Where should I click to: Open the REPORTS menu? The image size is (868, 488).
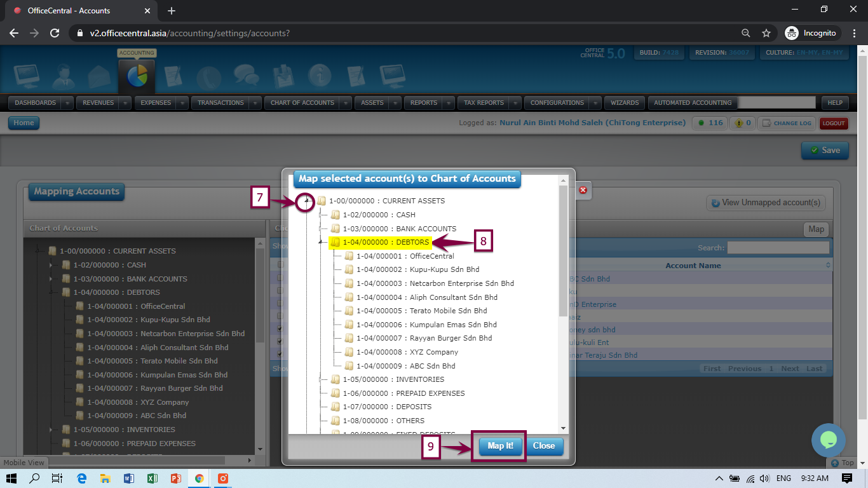click(x=424, y=103)
